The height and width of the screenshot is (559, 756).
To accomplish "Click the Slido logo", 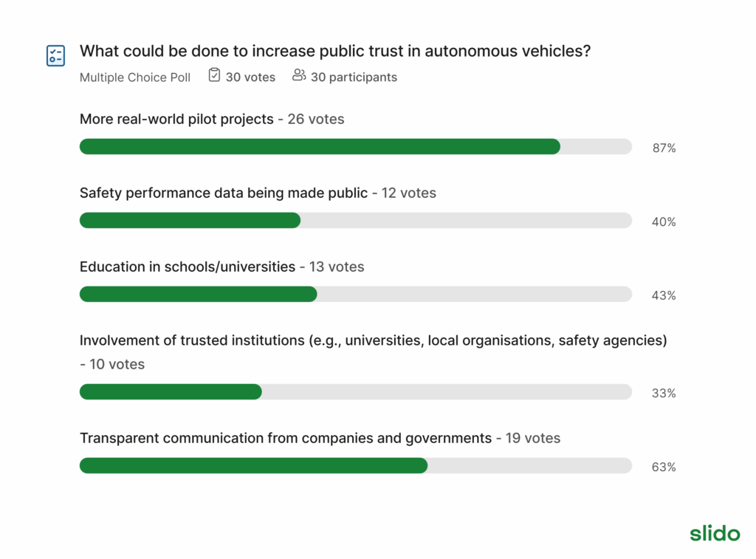I will (x=715, y=533).
